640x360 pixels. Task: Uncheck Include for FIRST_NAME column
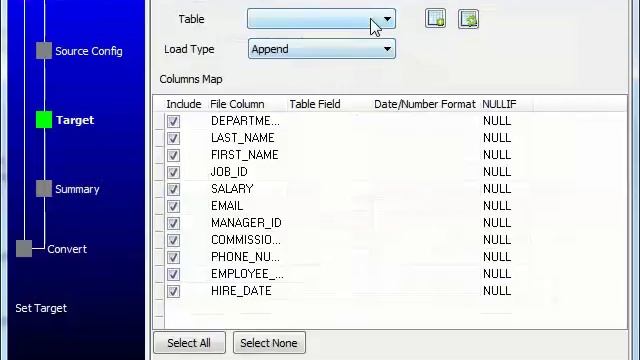(x=173, y=155)
